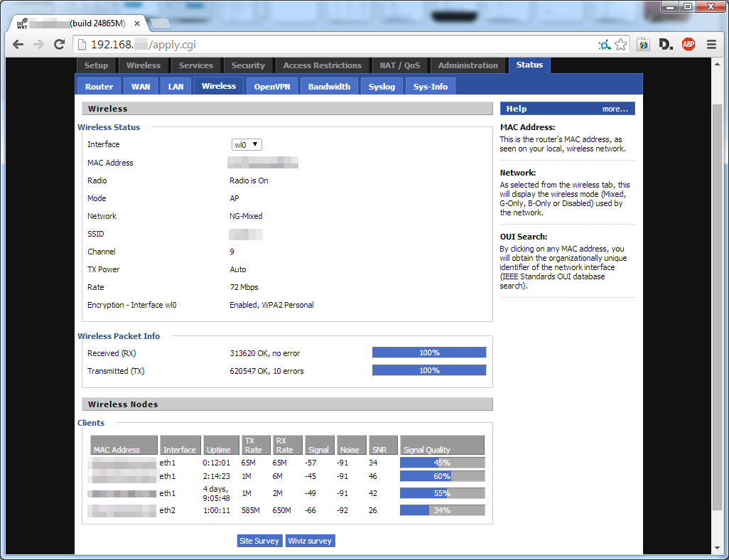Click the page icon in the address bar
Image resolution: width=729 pixels, height=560 pixels.
(81, 43)
